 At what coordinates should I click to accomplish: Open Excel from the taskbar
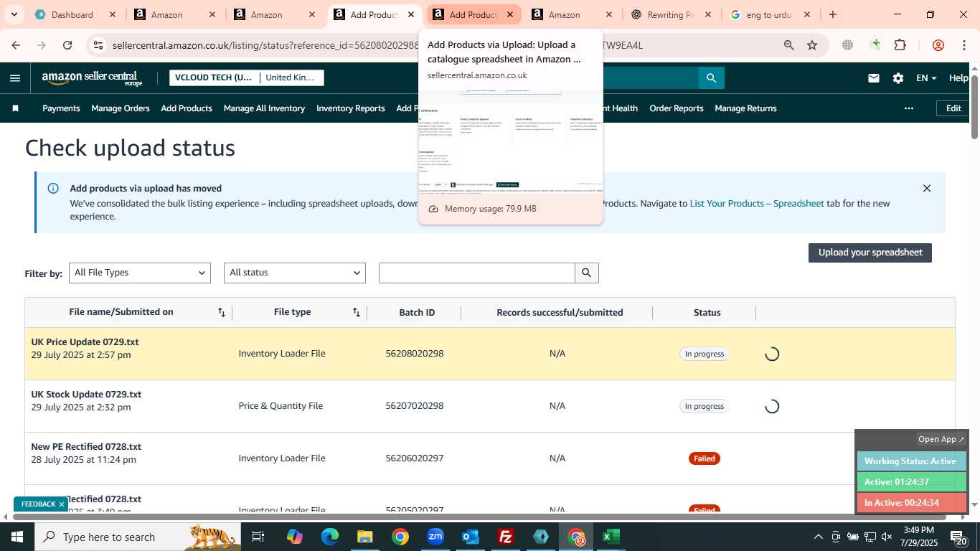(611, 537)
